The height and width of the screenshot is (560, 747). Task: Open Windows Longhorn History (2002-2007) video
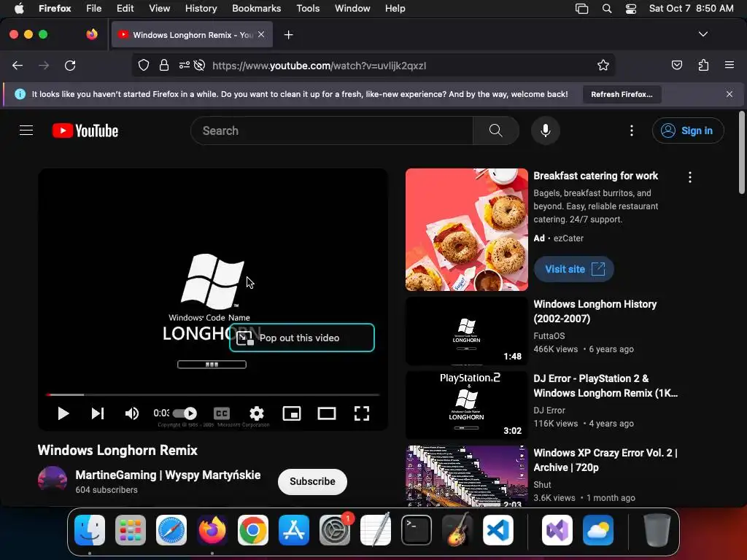tap(595, 311)
